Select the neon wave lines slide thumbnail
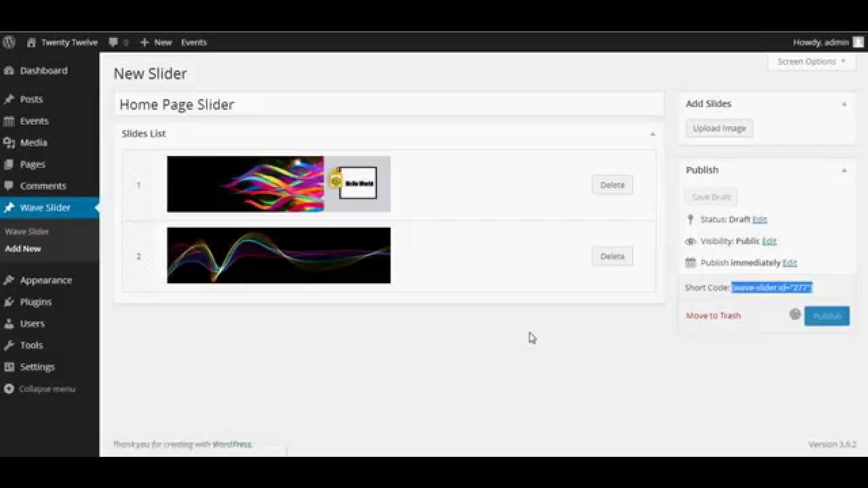Image resolution: width=868 pixels, height=488 pixels. [279, 256]
